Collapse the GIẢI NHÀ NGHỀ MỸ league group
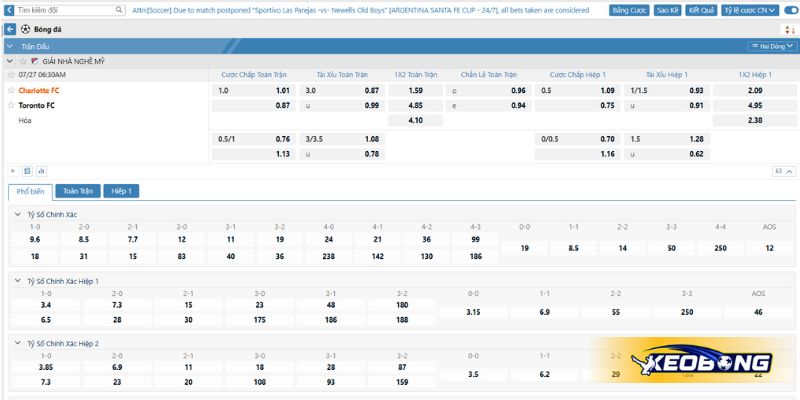 click(10, 61)
